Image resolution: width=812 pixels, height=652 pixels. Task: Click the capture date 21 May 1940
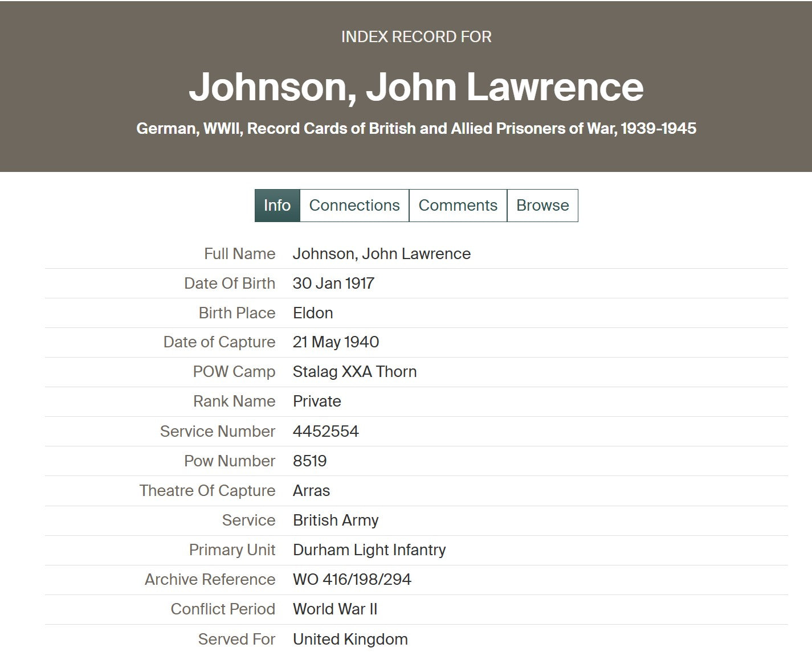point(336,342)
